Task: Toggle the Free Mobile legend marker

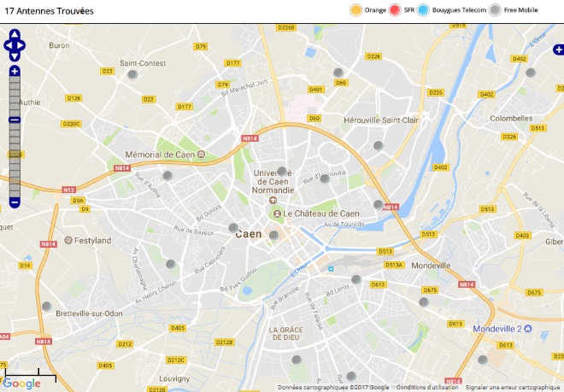Action: (495, 10)
